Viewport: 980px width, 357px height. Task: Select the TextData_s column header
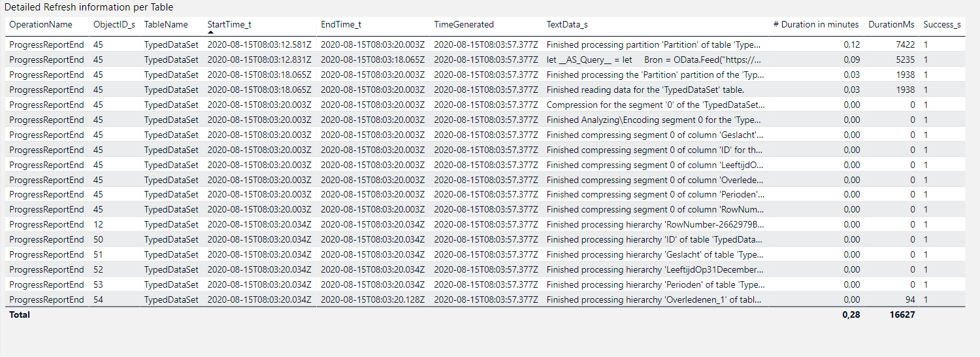pos(567,25)
